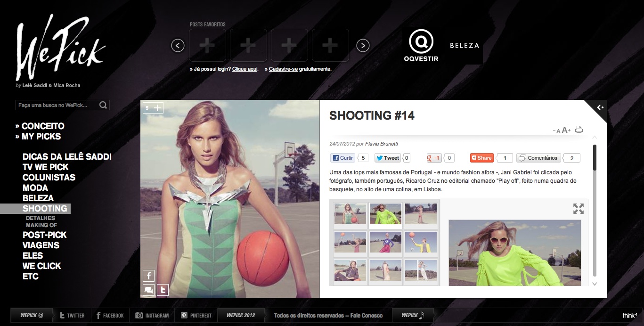The image size is (644, 326).
Task: Select the third favorite post slot
Action: [x=289, y=46]
